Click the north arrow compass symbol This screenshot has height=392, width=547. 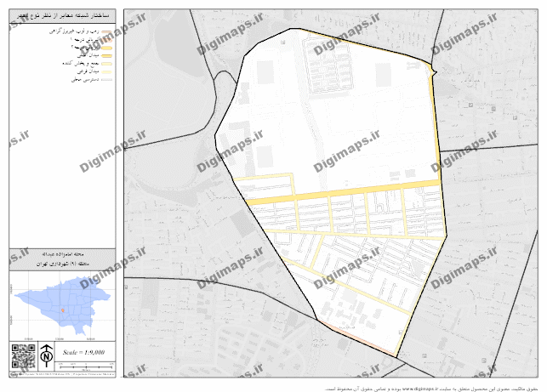(x=46, y=355)
